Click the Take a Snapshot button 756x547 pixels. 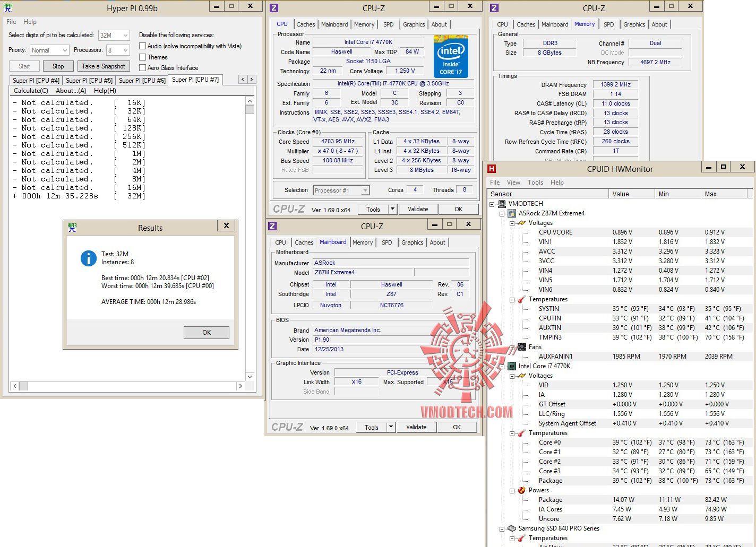(x=104, y=66)
